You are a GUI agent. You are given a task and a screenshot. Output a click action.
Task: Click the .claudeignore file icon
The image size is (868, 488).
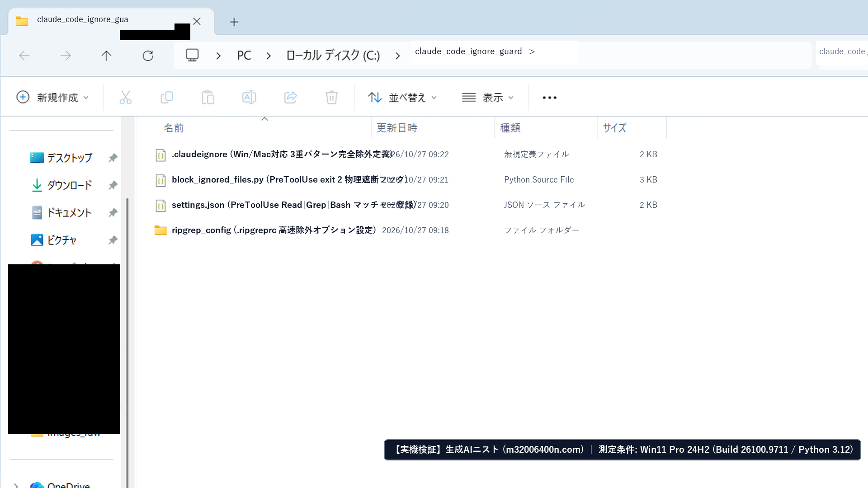160,155
